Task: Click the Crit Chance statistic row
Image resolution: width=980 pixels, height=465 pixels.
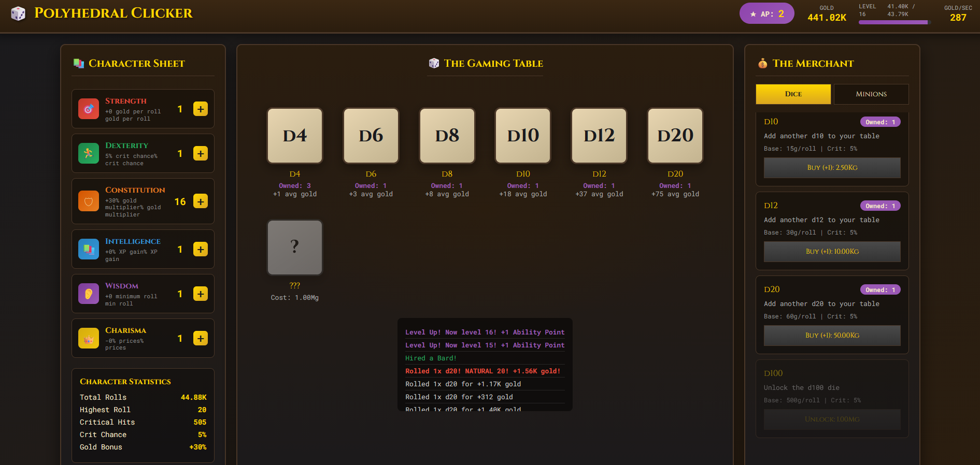Action: (143, 434)
